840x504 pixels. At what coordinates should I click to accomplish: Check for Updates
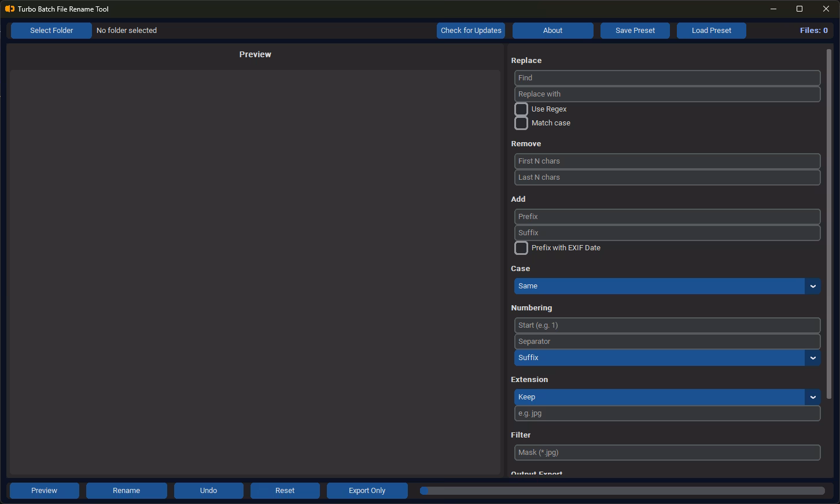(x=471, y=31)
